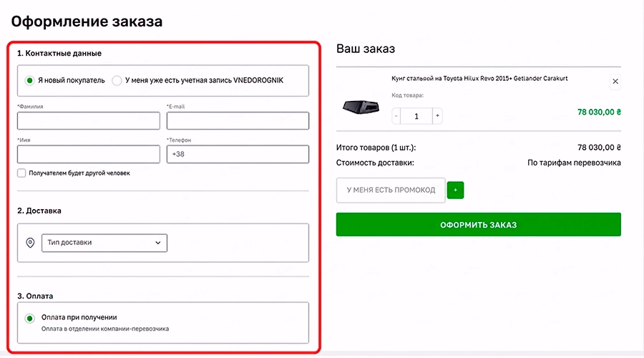Select "Оплата при получении" payment radio
644x358 pixels.
point(29,319)
